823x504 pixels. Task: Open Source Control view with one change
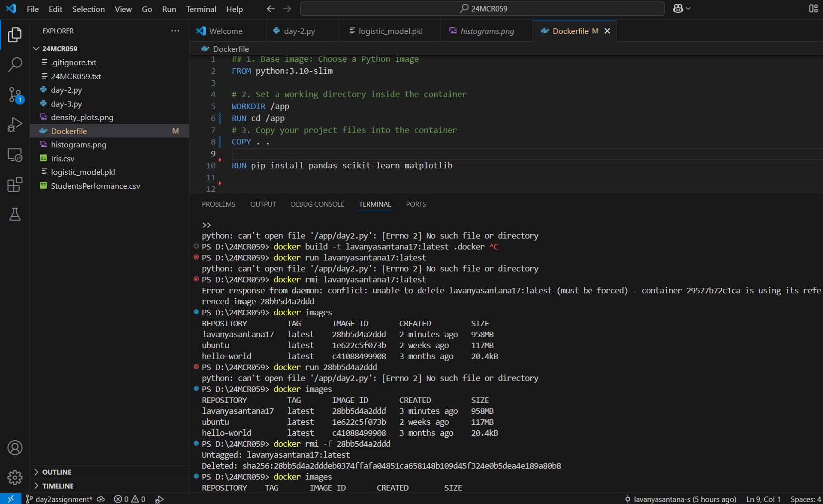(15, 95)
